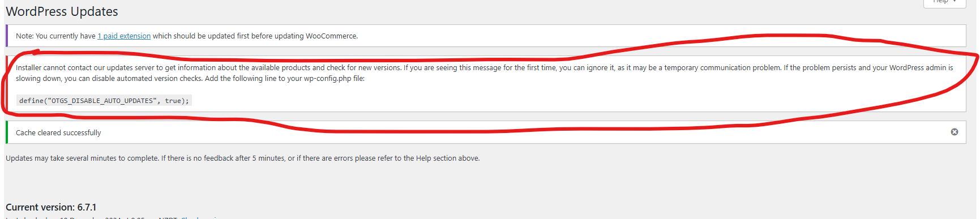Click the Note about updating WooCommerce notice
This screenshot has height=219, width=980.
187,36
